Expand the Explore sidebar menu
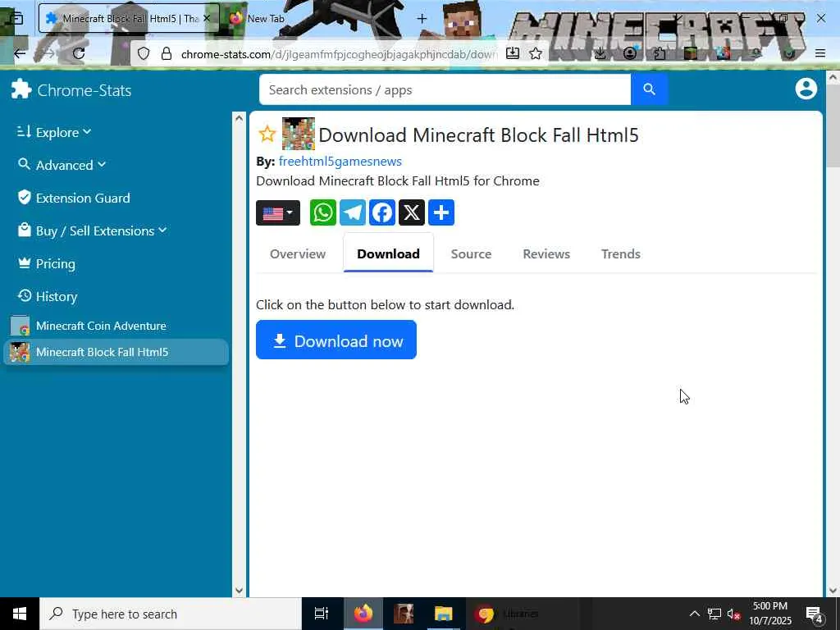The height and width of the screenshot is (630, 840). click(x=53, y=132)
